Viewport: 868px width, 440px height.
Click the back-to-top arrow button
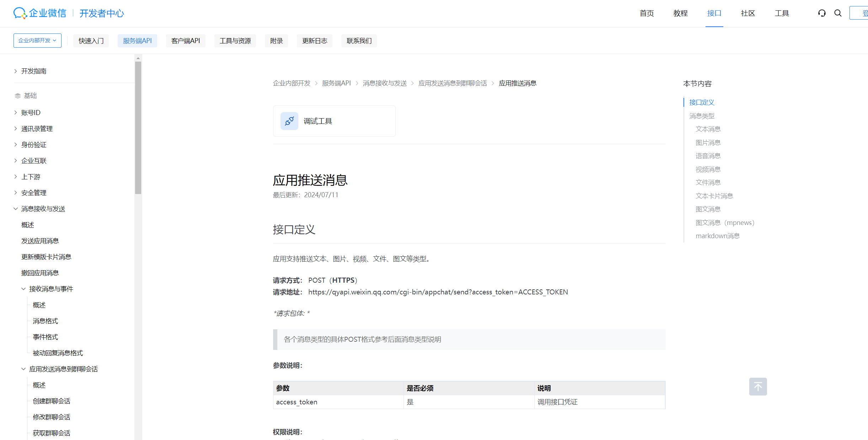[758, 387]
